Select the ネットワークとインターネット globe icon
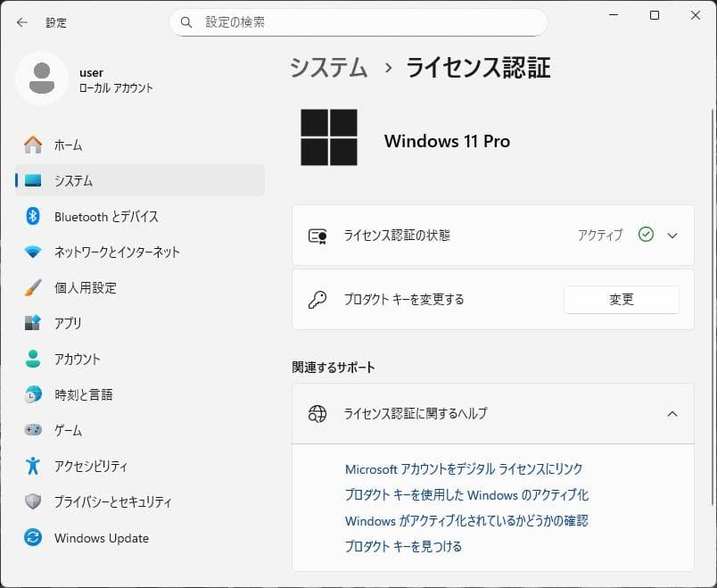 33,252
